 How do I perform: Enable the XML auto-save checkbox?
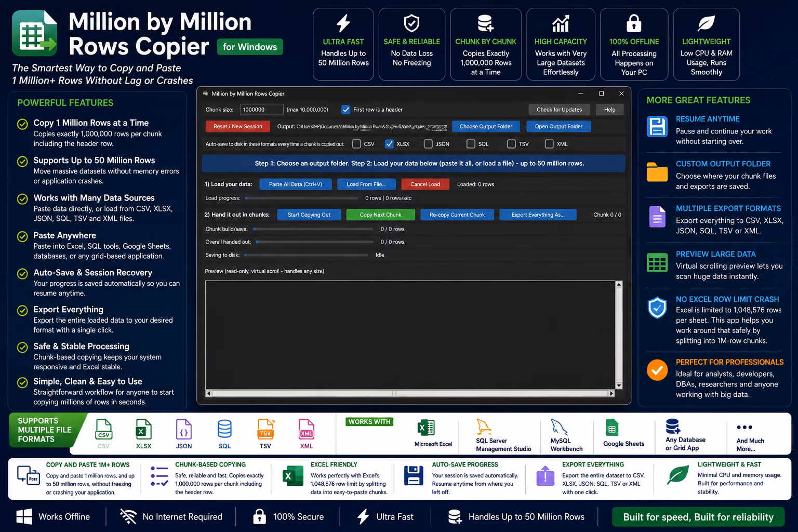[549, 144]
